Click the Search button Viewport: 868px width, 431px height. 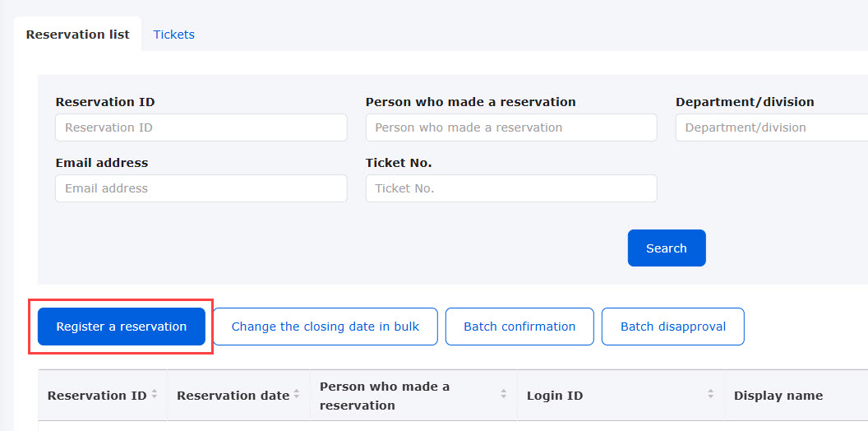coord(667,248)
